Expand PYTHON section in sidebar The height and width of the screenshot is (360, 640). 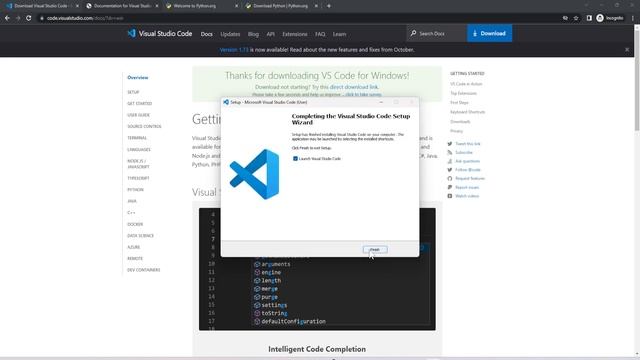pos(136,190)
